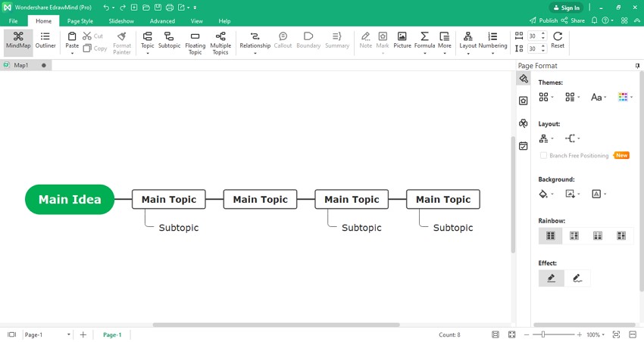Image resolution: width=644 pixels, height=342 pixels.
Task: Select the third Rainbow option
Action: pyautogui.click(x=598, y=235)
